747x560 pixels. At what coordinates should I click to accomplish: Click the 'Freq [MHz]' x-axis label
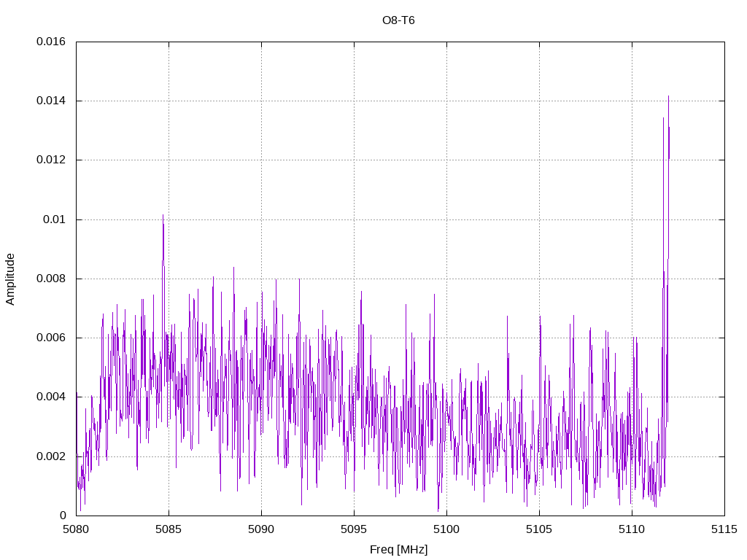tap(398, 550)
